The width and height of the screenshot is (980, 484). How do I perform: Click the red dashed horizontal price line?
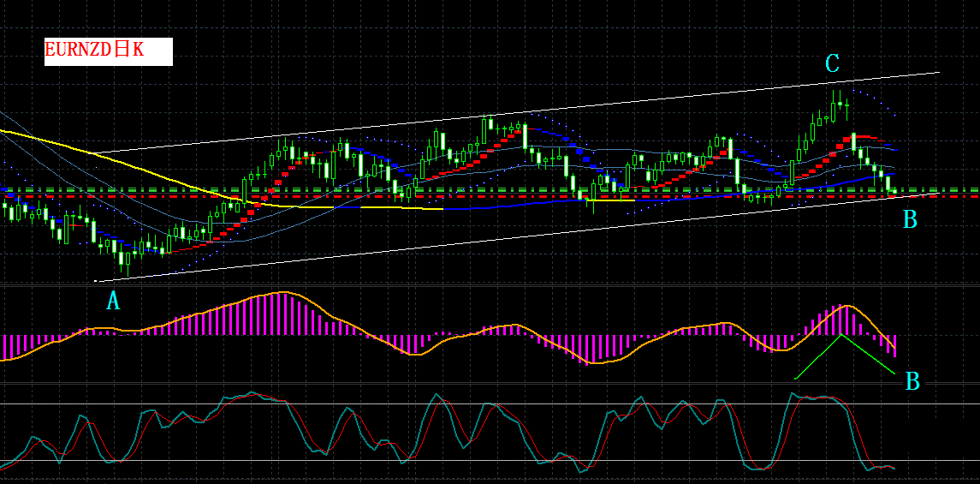(x=490, y=196)
